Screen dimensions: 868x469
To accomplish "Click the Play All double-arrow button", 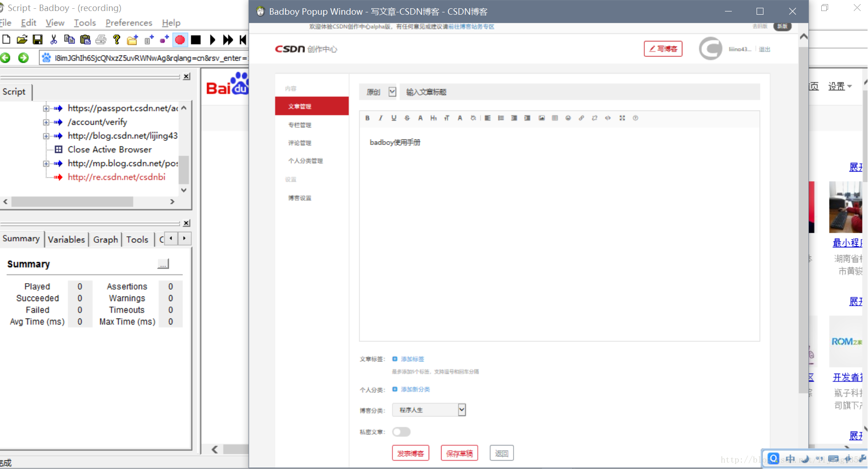I will [228, 40].
